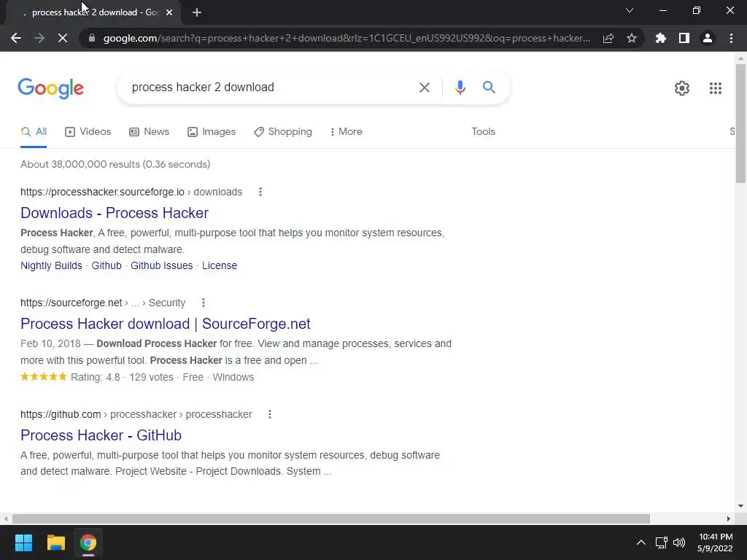Open the network status tray icon
The image size is (747, 560).
point(661,542)
